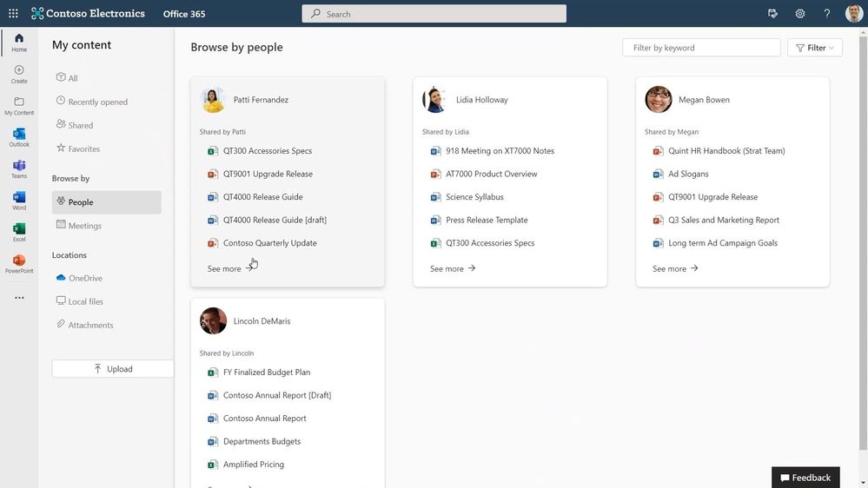Go to Home in left rail
This screenshot has width=868, height=488.
click(19, 42)
